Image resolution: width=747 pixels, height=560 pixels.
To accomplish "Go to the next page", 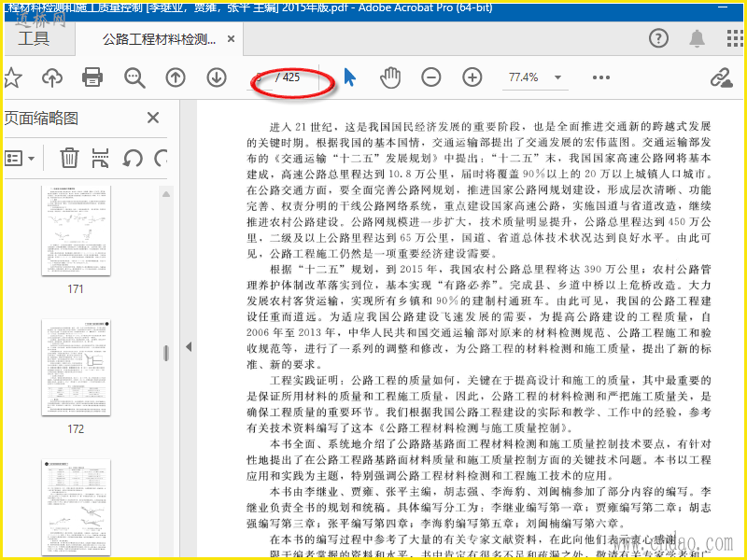I will [217, 77].
